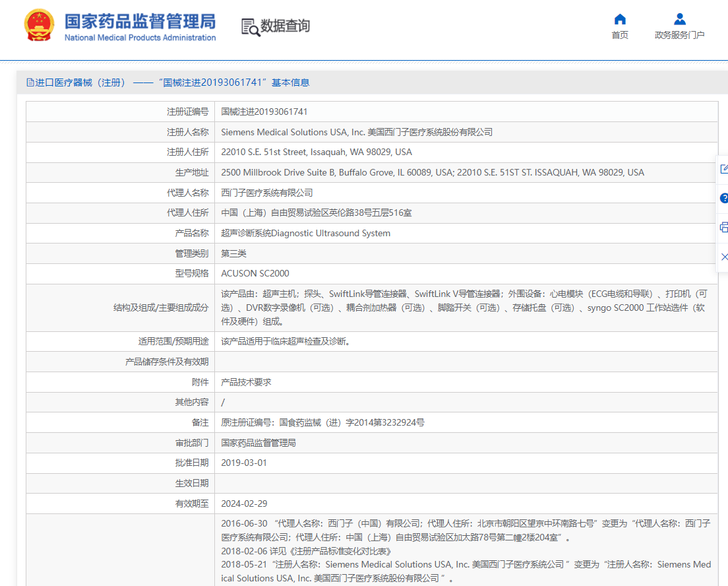The height and width of the screenshot is (586, 728).
Task: Click the 首页 home icon
Action: tap(620, 19)
